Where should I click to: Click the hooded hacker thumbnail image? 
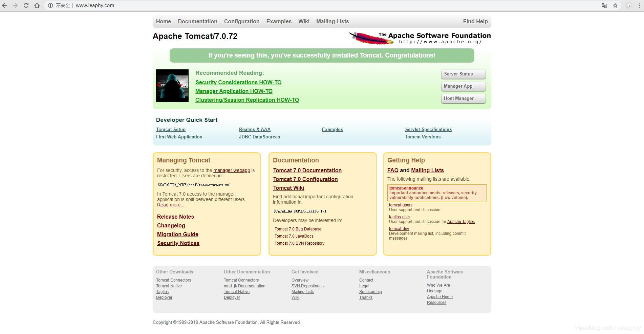(x=172, y=86)
